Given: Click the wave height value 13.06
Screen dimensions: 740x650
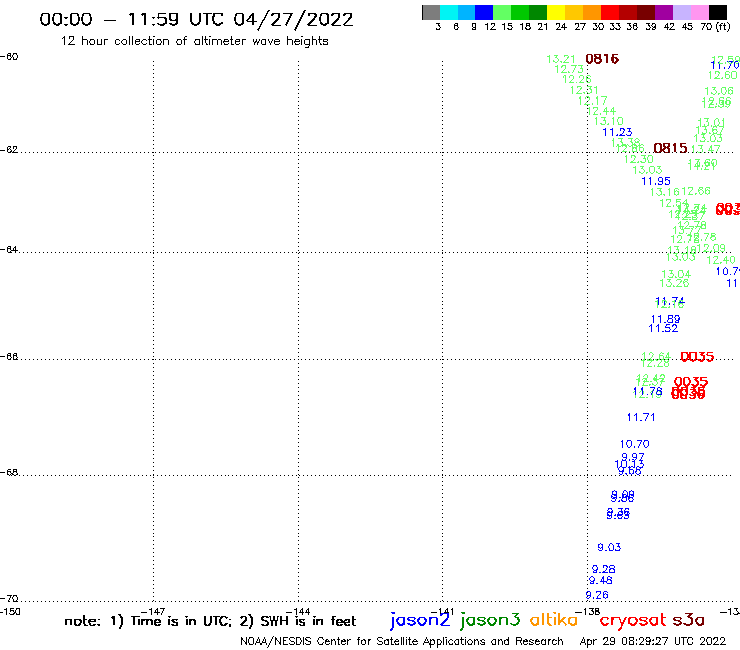Looking at the screenshot, I should click(719, 91).
